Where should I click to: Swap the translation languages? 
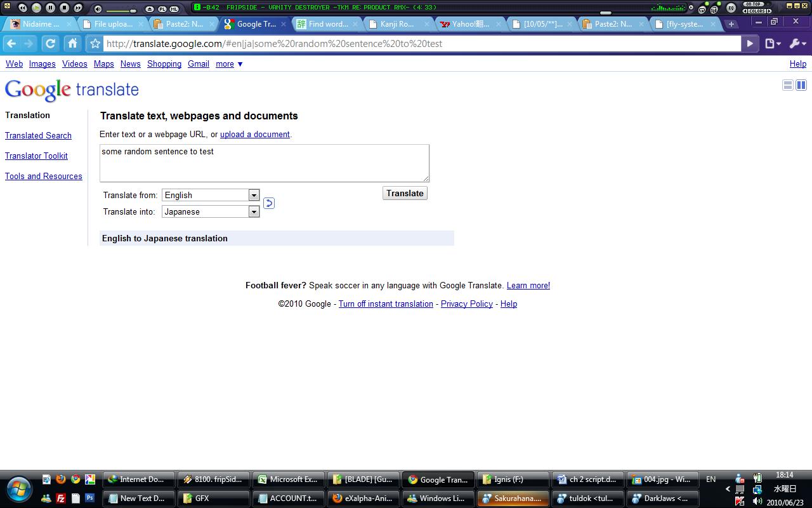269,203
